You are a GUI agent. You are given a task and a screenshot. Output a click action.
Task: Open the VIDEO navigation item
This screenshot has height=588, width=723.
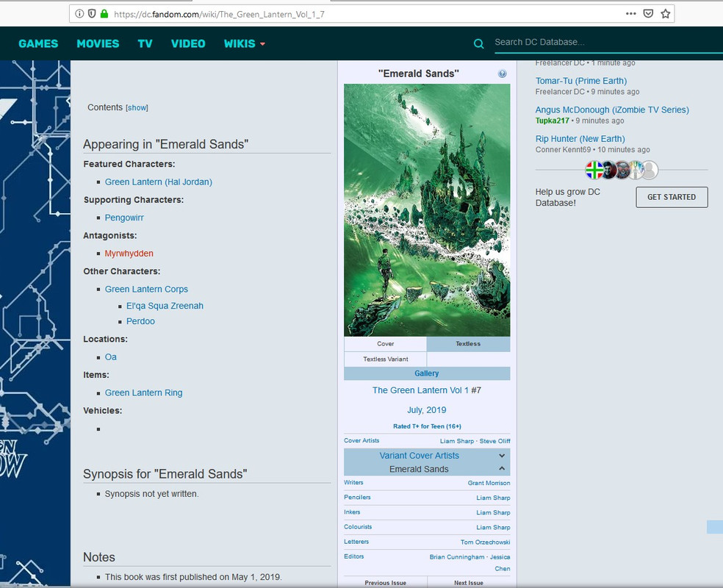click(188, 44)
